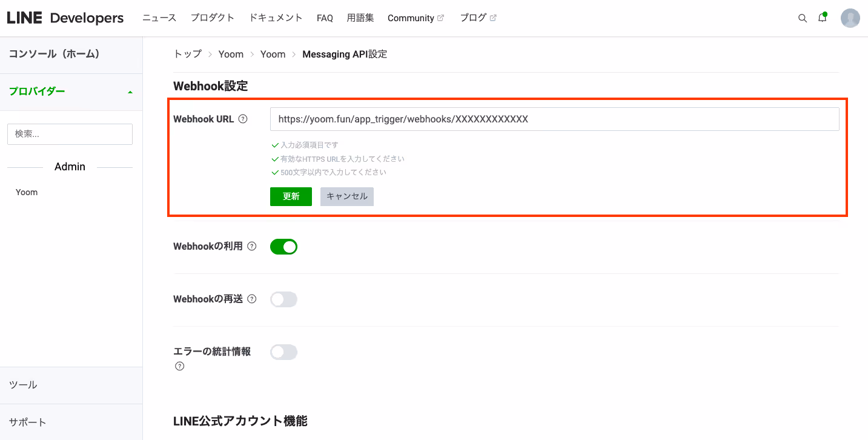The height and width of the screenshot is (440, 868).
Task: Click the second Yoom breadcrumb link
Action: [273, 54]
